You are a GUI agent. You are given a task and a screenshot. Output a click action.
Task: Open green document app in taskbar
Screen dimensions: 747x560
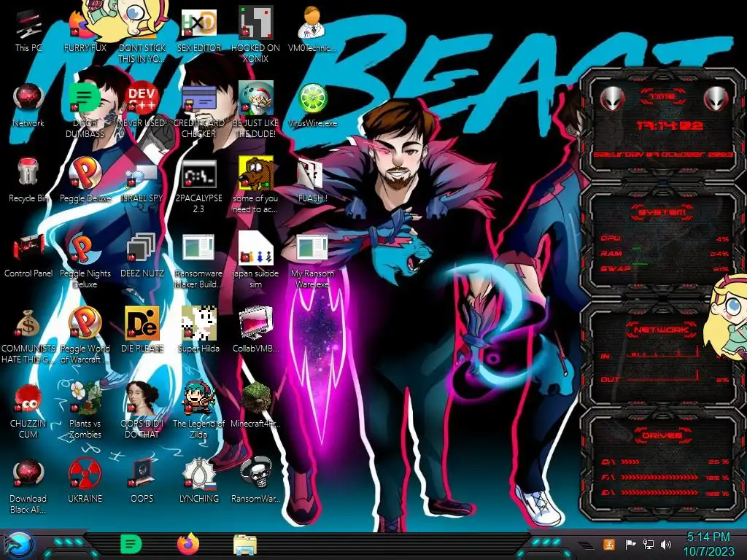click(x=131, y=545)
